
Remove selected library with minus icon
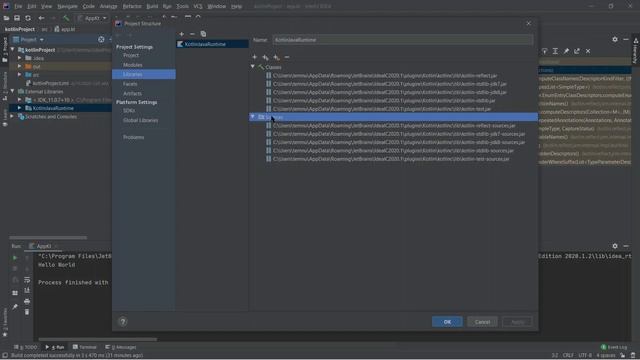point(192,34)
